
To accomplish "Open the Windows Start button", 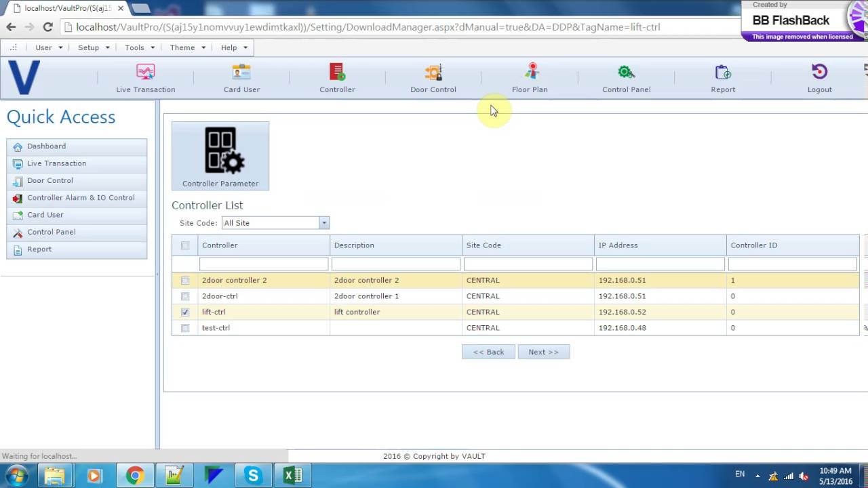I will [17, 475].
